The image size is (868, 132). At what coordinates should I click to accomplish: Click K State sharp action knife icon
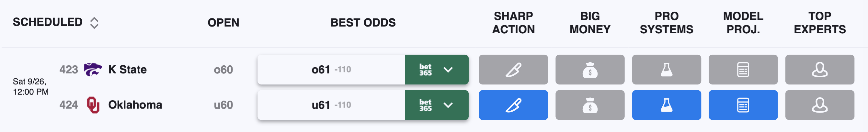click(513, 70)
